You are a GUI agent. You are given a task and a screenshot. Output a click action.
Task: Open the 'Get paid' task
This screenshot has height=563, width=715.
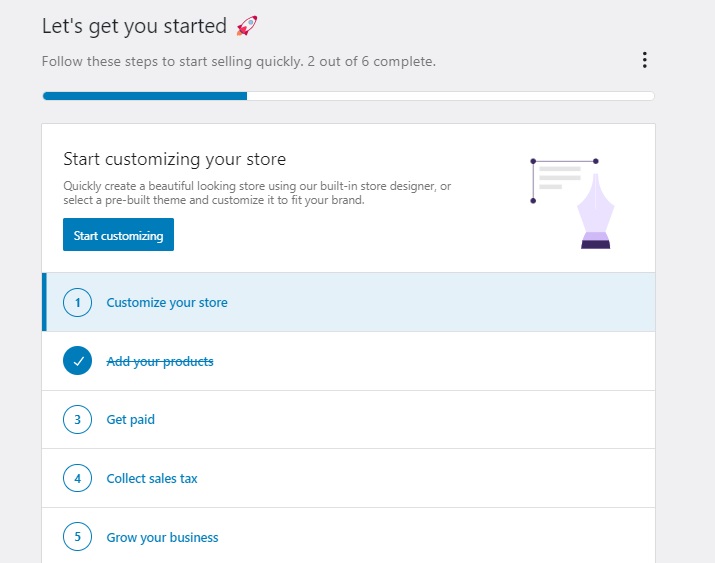click(131, 420)
